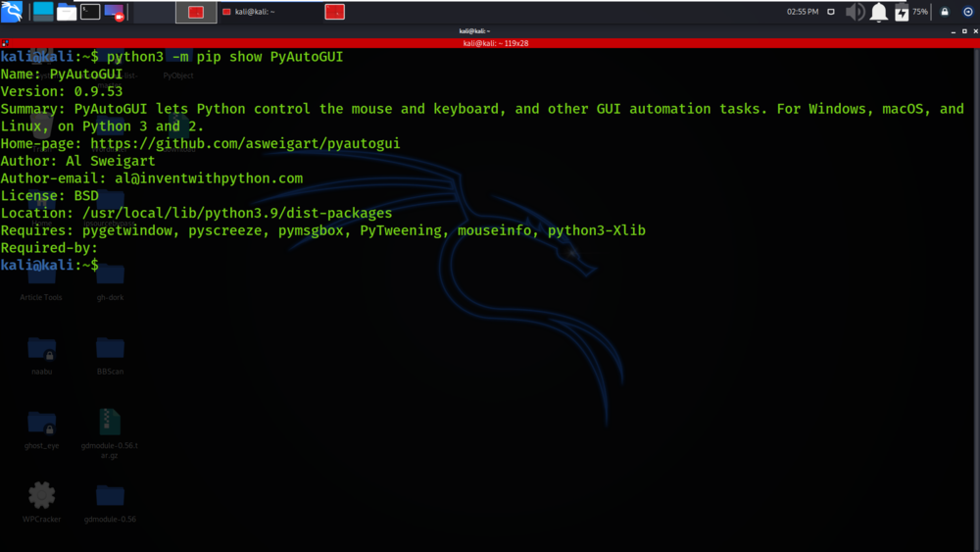Image resolution: width=980 pixels, height=552 pixels.
Task: Select the highlighted red terminal taskbar button
Action: click(x=196, y=12)
